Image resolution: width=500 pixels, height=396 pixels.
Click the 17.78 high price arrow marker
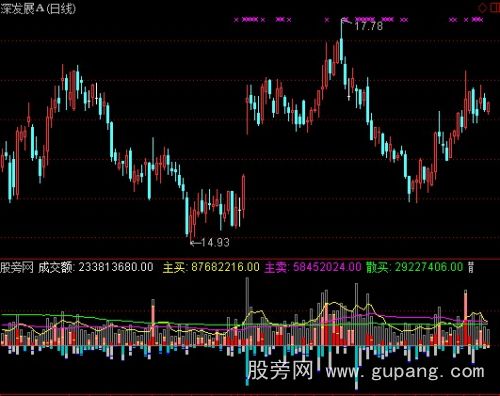347,21
